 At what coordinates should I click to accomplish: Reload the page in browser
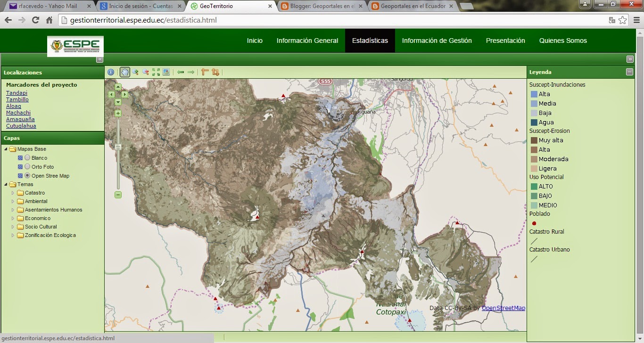click(x=35, y=20)
